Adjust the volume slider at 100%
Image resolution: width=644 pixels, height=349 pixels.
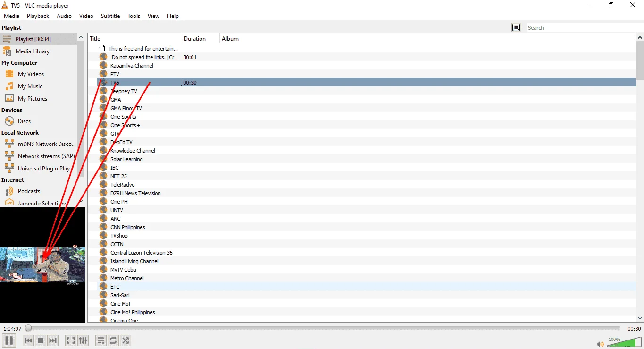[x=624, y=342]
